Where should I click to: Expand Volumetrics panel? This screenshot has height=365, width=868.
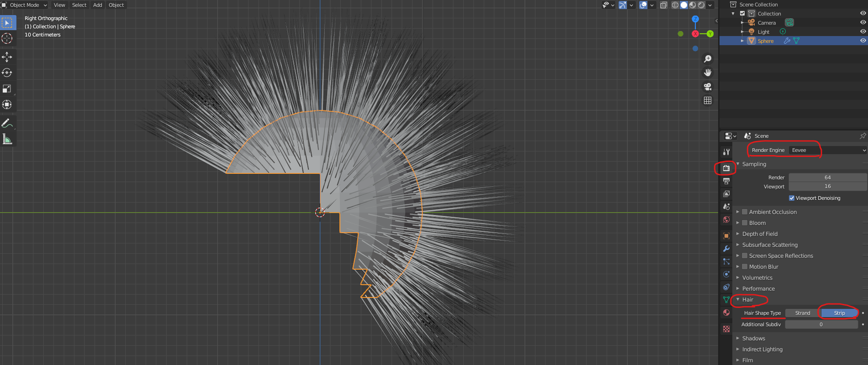point(738,277)
